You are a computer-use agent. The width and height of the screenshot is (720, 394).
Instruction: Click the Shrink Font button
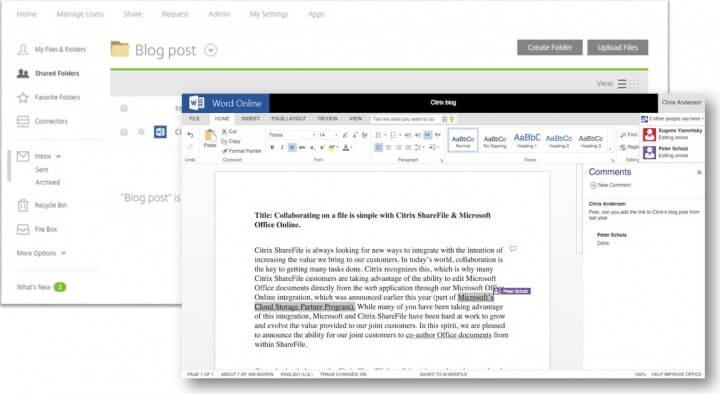355,135
